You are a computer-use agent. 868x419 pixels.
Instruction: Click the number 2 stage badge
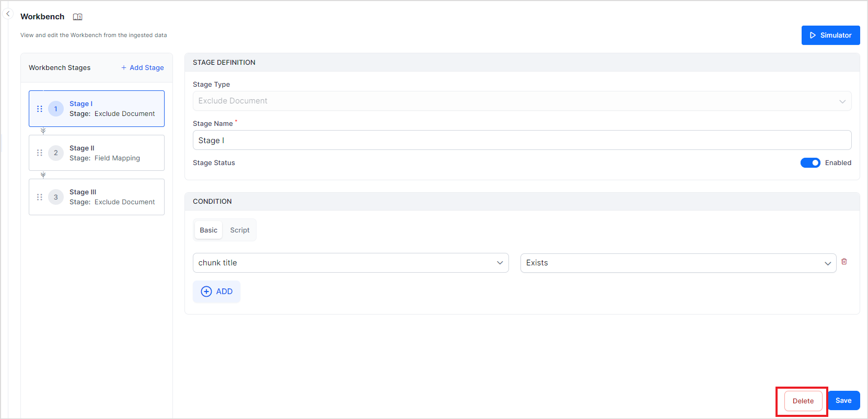pyautogui.click(x=56, y=153)
